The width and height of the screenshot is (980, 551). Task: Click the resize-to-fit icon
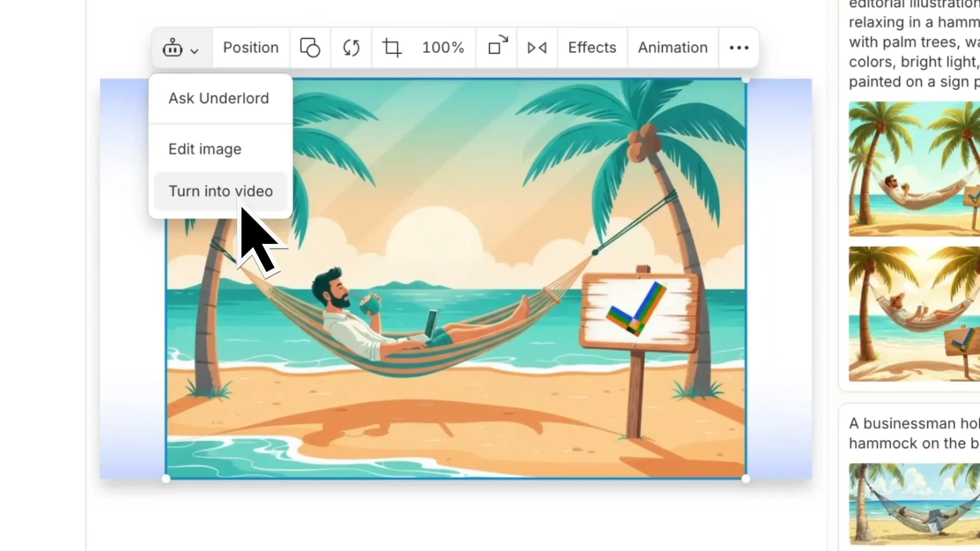tap(497, 46)
